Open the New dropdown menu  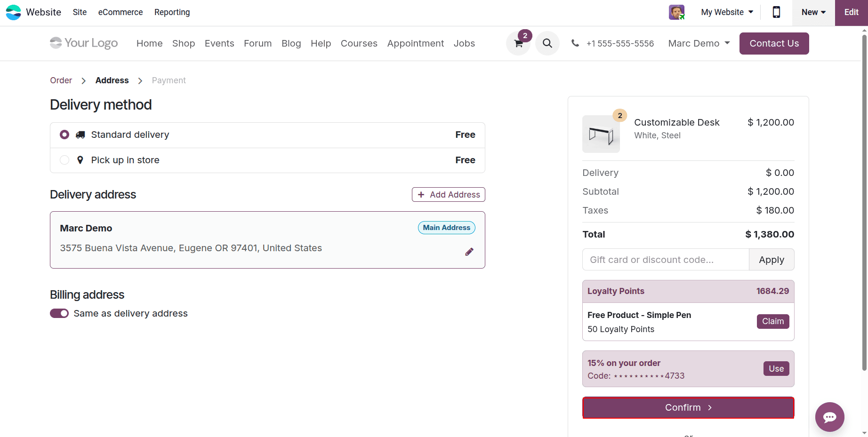click(x=813, y=12)
